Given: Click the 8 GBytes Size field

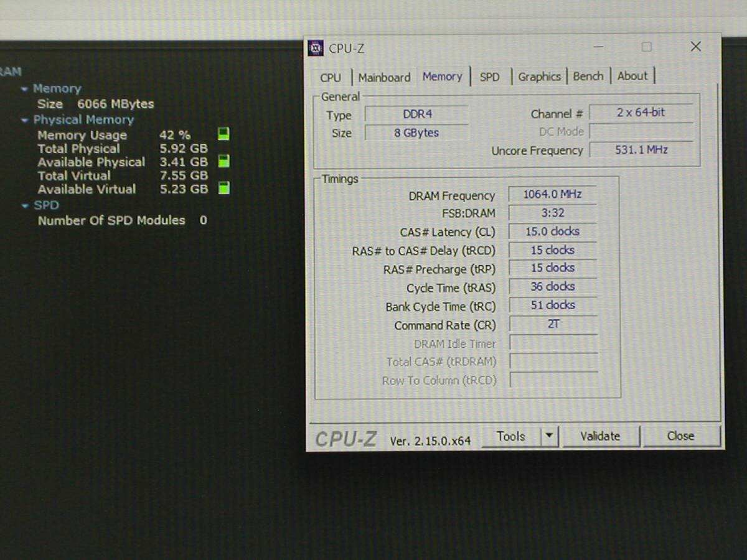Looking at the screenshot, I should [x=416, y=133].
